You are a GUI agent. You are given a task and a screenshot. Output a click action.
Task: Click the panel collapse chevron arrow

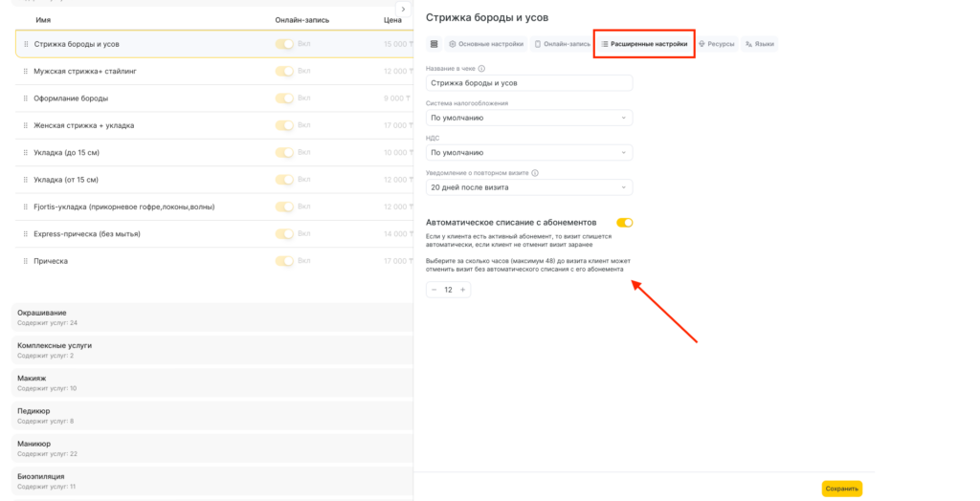[403, 10]
